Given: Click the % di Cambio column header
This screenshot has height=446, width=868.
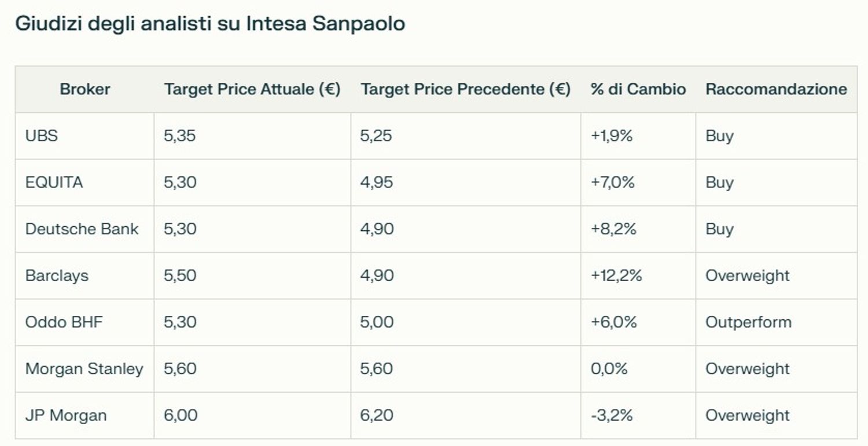Looking at the screenshot, I should coord(638,89).
